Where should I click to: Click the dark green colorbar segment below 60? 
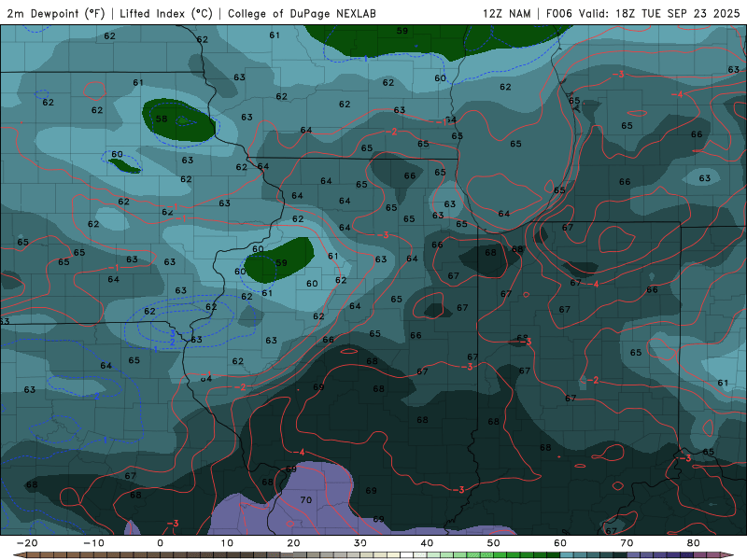point(554,555)
